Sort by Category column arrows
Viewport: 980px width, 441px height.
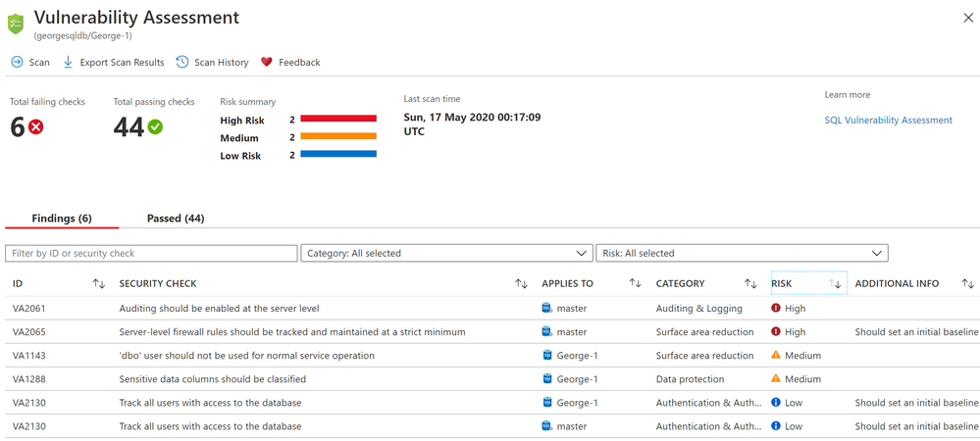click(750, 283)
